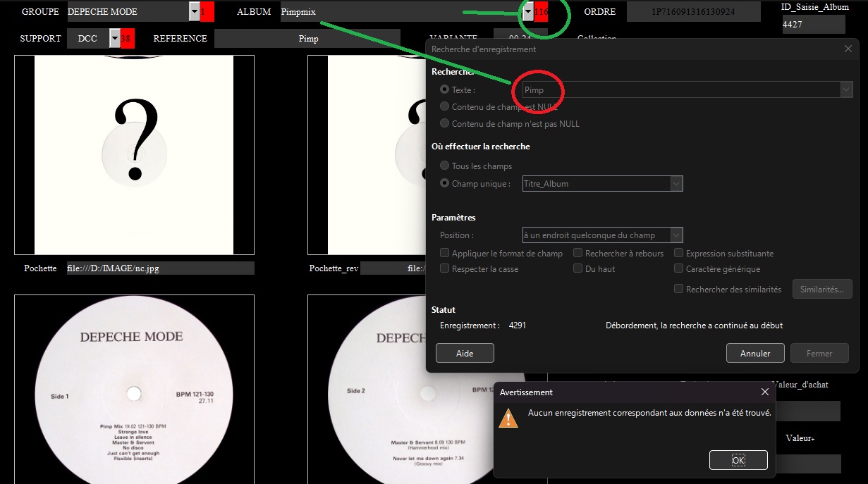Click OK in the Avertissement dialog
The width and height of the screenshot is (868, 484).
click(738, 460)
